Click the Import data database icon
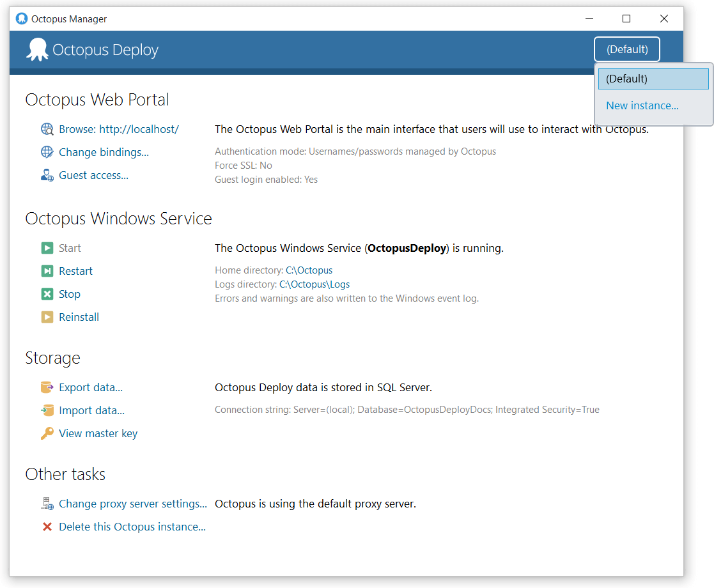Image resolution: width=714 pixels, height=588 pixels. tap(47, 410)
